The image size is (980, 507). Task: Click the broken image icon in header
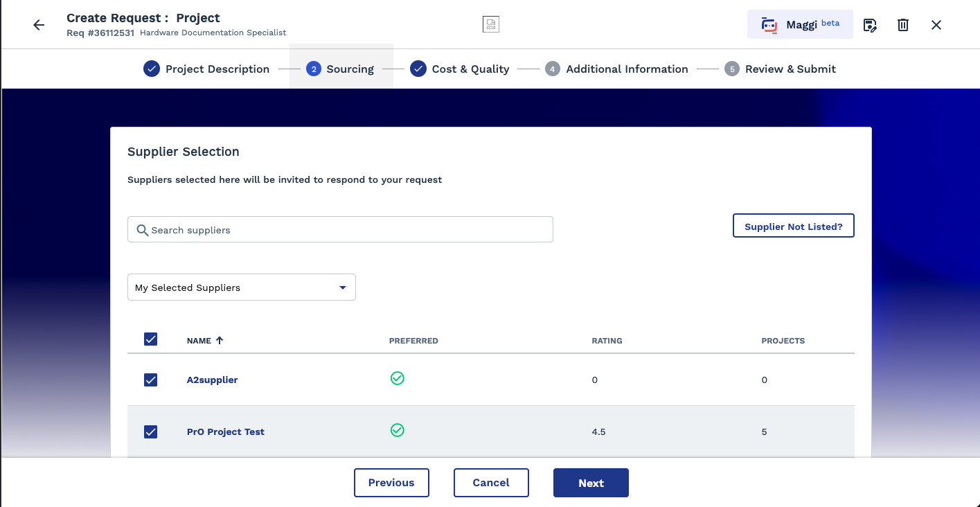(490, 24)
